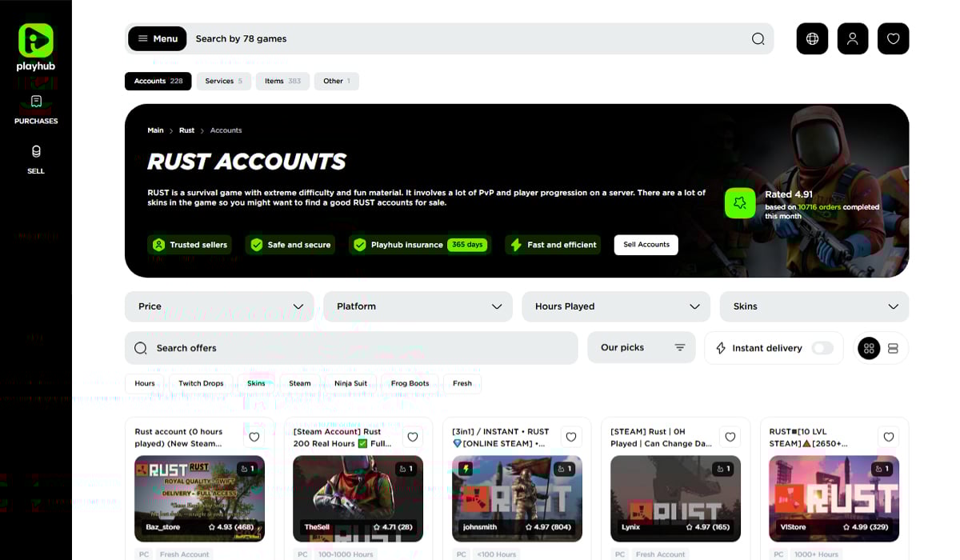Select the Twitch Drops filter chip
The height and width of the screenshot is (560, 960).
(x=201, y=383)
